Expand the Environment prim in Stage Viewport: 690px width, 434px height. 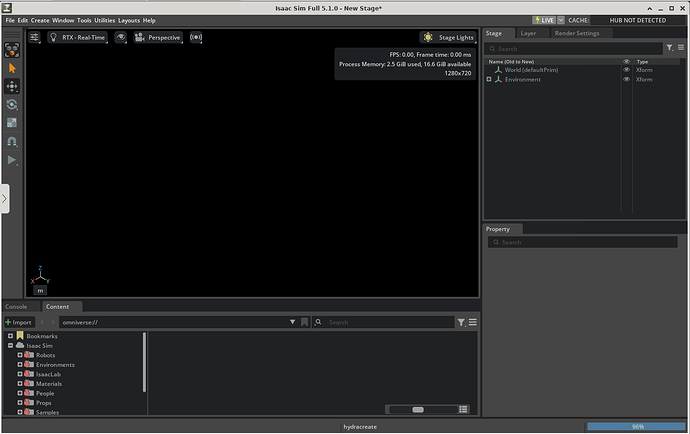point(488,79)
